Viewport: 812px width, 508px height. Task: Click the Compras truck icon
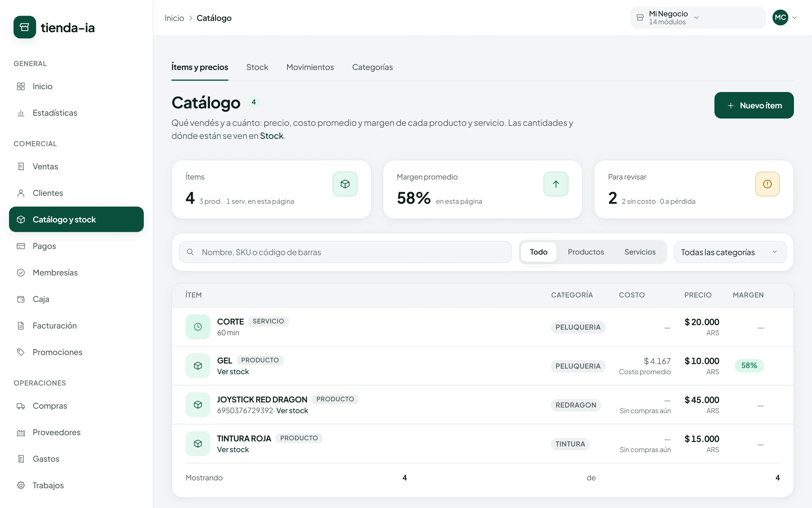21,406
